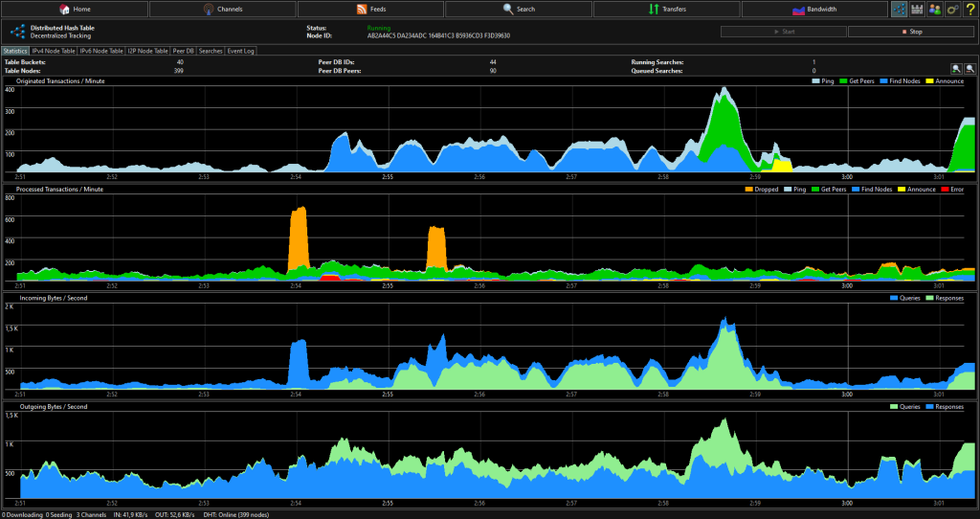Click 'IN: 41,9 KB/s' in status bar
This screenshot has width=980, height=519.
[130, 514]
